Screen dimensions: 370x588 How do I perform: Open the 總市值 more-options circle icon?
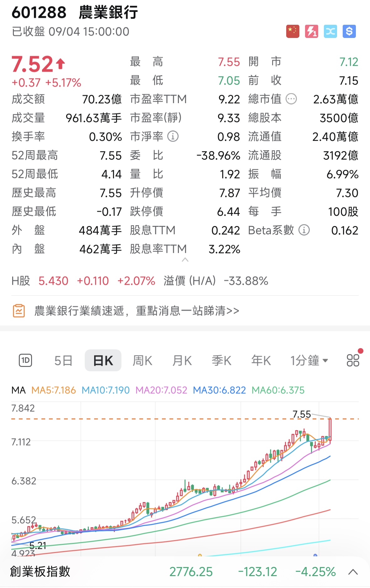pyautogui.click(x=291, y=99)
